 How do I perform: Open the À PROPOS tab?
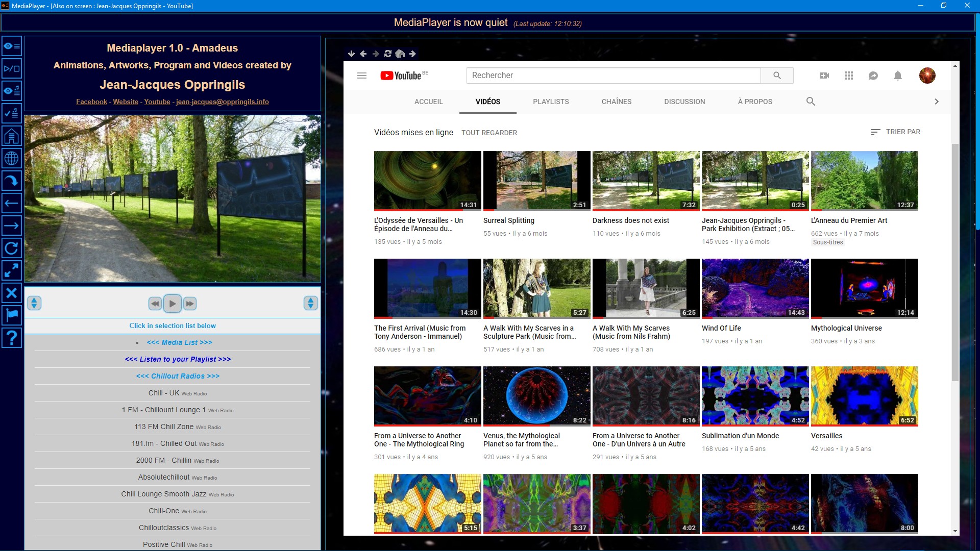754,102
